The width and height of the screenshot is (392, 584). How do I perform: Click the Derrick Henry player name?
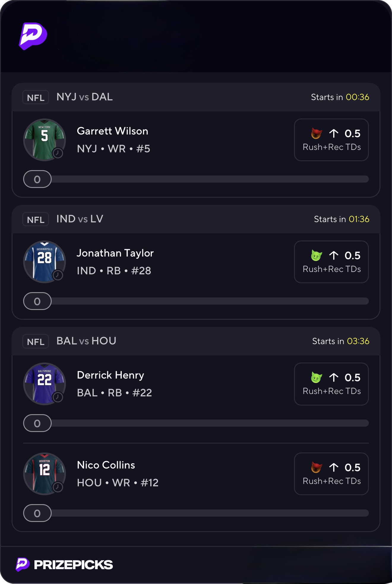tap(110, 375)
